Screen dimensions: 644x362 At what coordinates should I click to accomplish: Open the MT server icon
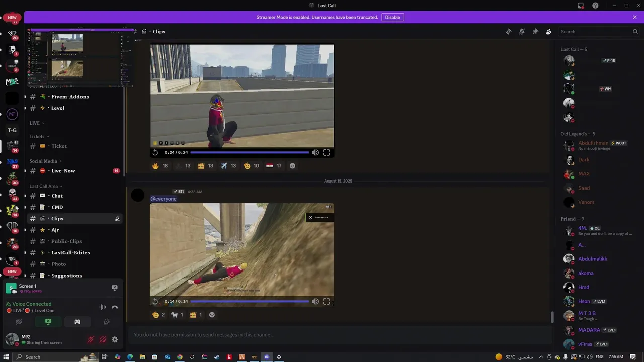12,114
